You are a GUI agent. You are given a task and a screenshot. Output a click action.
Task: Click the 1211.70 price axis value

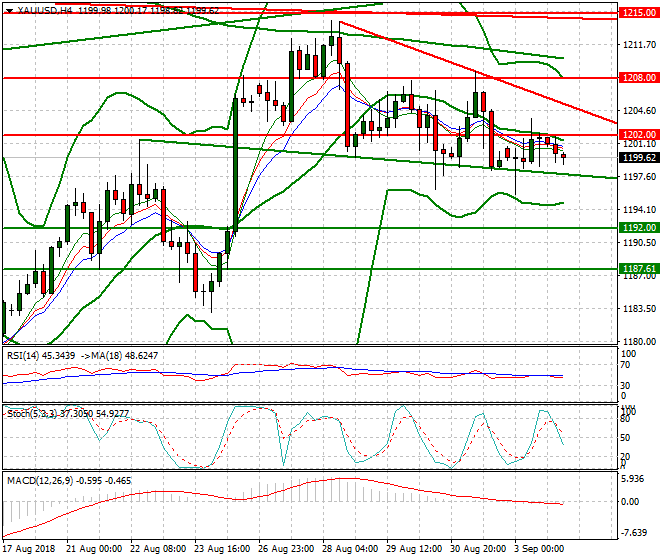pos(639,45)
